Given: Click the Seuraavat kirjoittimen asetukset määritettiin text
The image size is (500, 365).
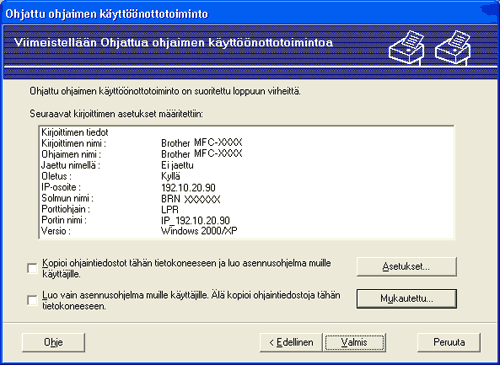Looking at the screenshot, I should pos(116,114).
